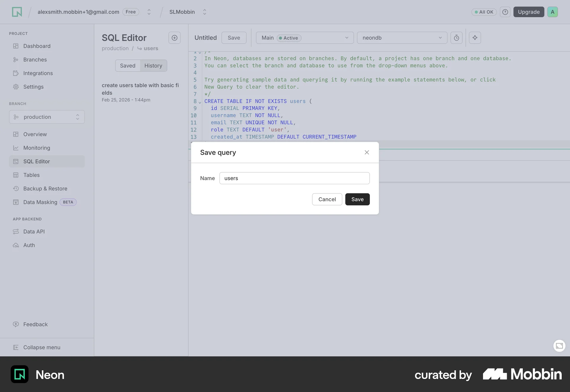Screen dimensions: 570x392
Task: Open project Settings page
Action: [33, 87]
